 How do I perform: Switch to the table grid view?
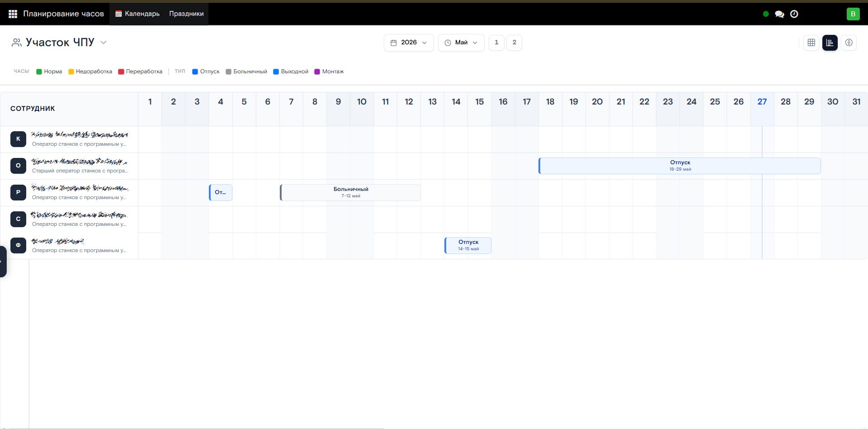pyautogui.click(x=811, y=43)
